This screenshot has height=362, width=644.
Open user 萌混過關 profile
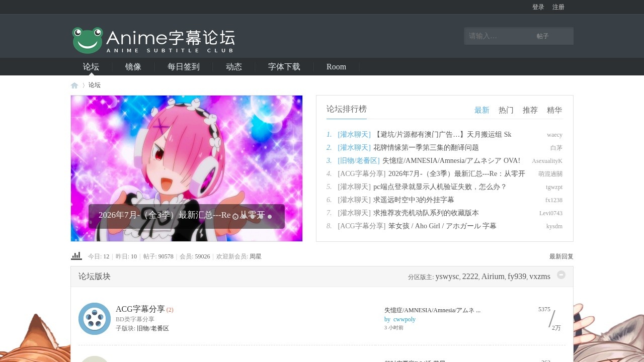click(550, 174)
